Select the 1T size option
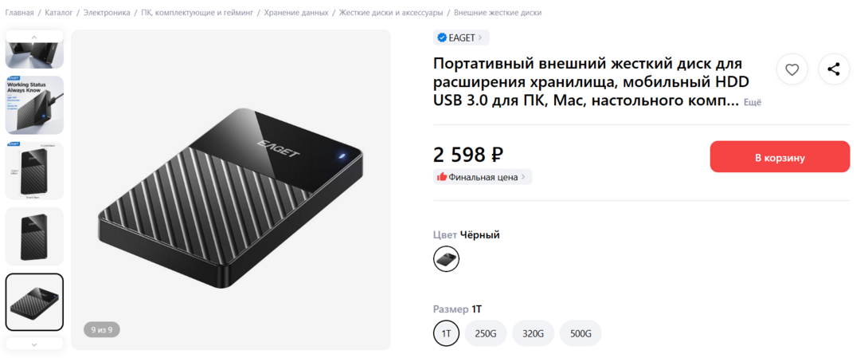868x358 pixels. [446, 333]
